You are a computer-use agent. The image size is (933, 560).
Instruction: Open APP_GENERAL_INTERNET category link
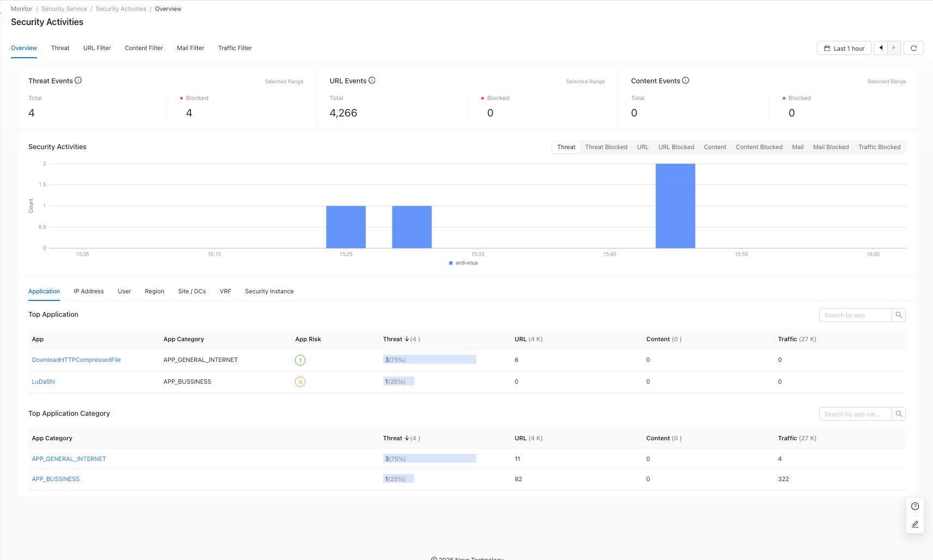tap(69, 459)
